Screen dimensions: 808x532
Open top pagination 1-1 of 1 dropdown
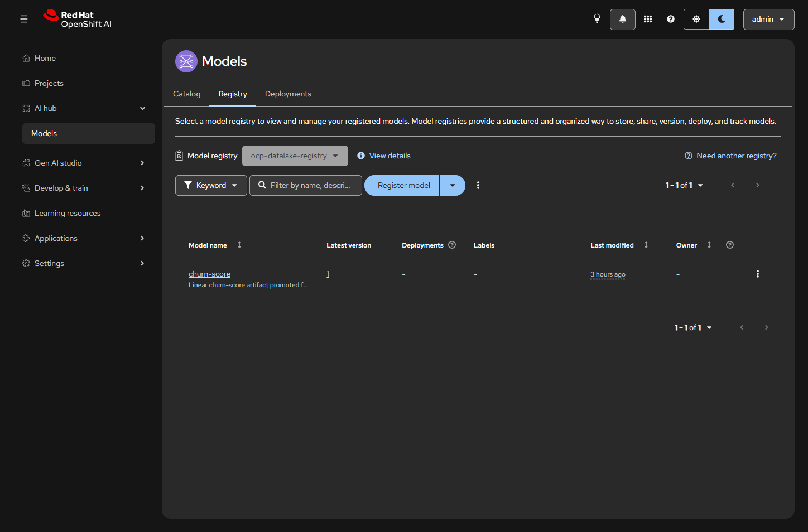tap(684, 185)
